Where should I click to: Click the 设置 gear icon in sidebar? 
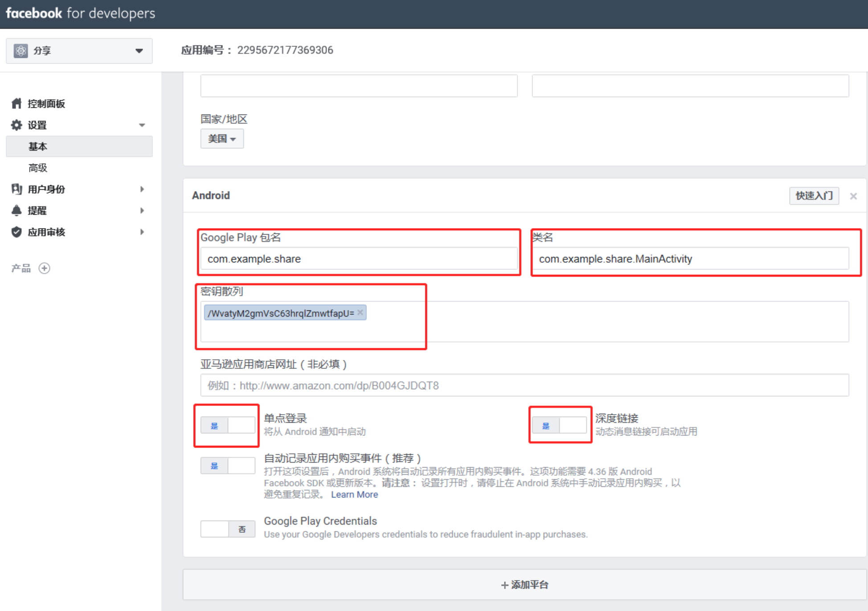pos(16,125)
